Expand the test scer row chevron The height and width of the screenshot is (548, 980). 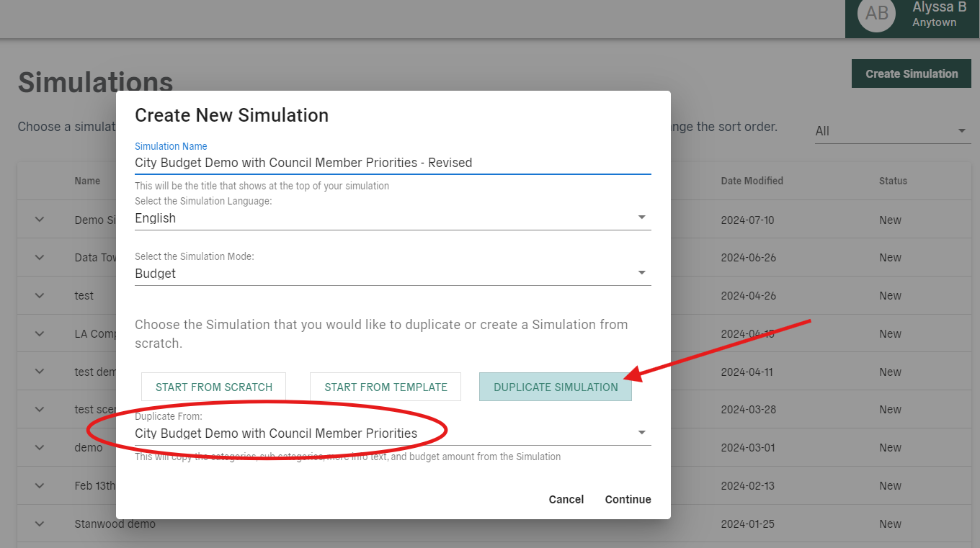pos(40,409)
